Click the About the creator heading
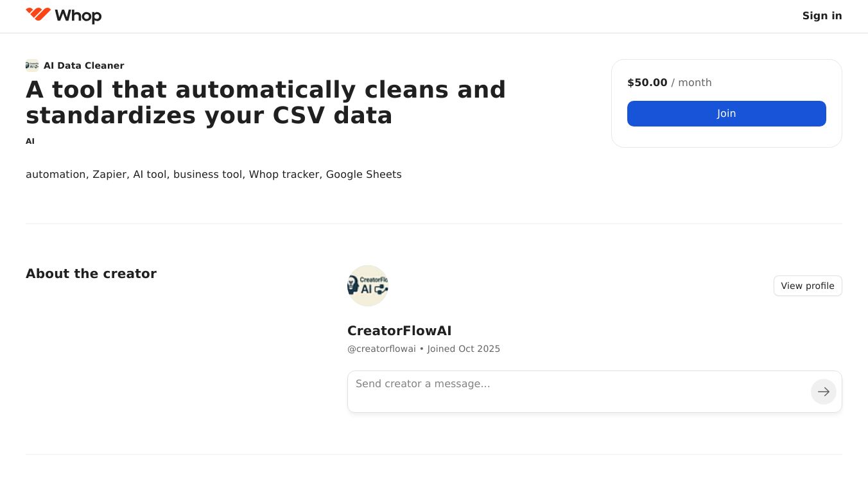This screenshot has height=488, width=868. coord(91,274)
